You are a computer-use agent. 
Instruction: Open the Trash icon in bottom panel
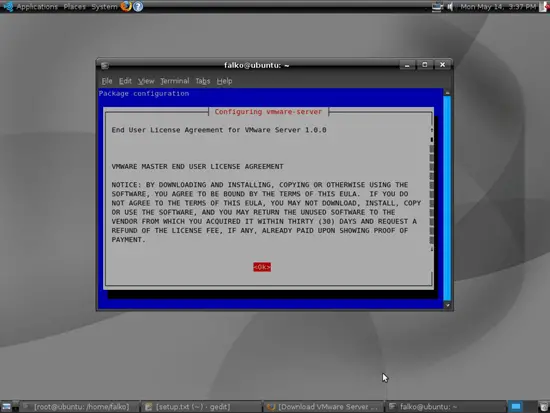(543, 407)
